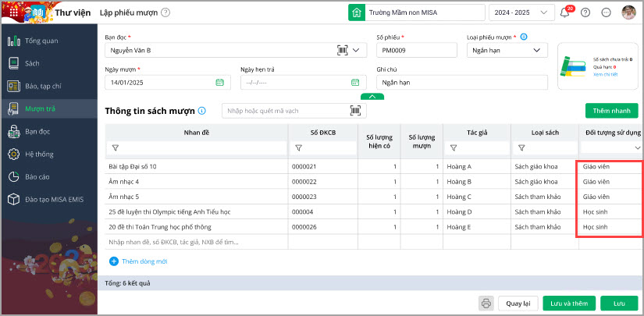The width and height of the screenshot is (644, 316).
Task: Click info icon beside Thông tin sách mượn
Action: coord(202,111)
